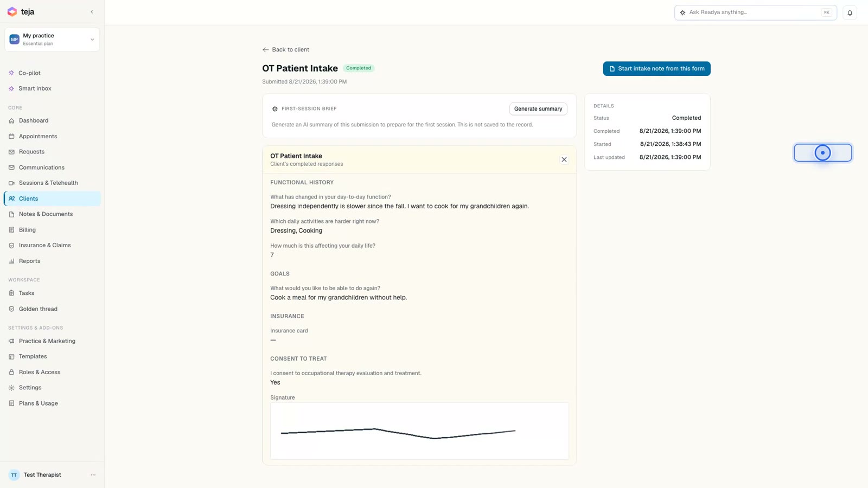
Task: Click the Generate summary button
Action: [x=538, y=109]
